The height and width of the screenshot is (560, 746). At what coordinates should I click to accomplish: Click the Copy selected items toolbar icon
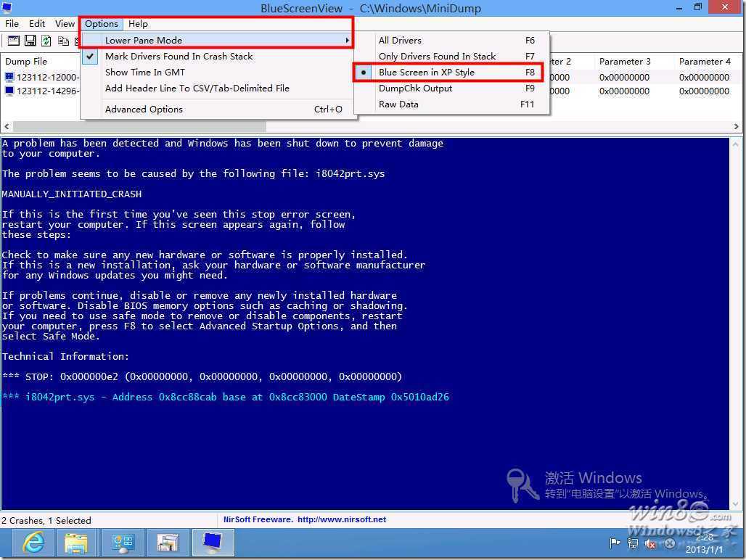pyautogui.click(x=63, y=41)
